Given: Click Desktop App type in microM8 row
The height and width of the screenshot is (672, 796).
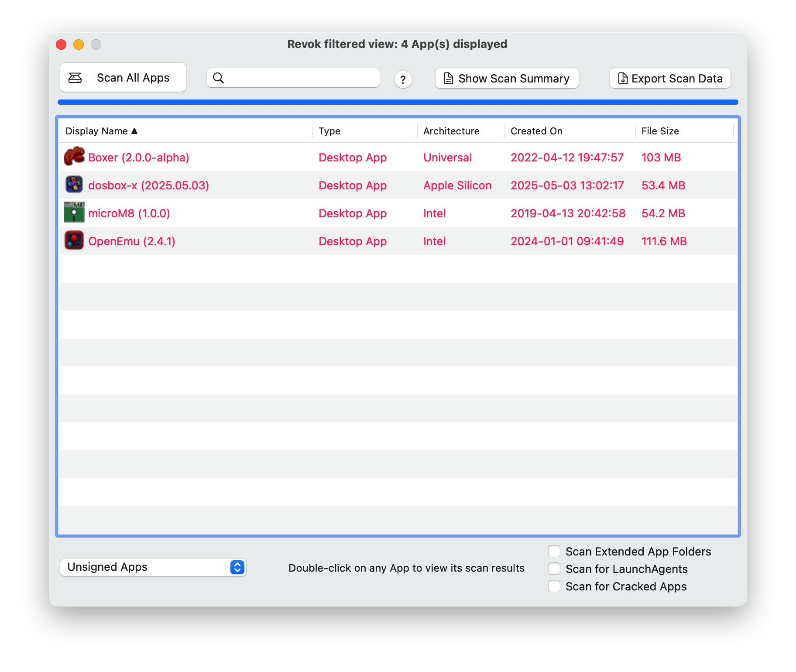Looking at the screenshot, I should tap(353, 213).
